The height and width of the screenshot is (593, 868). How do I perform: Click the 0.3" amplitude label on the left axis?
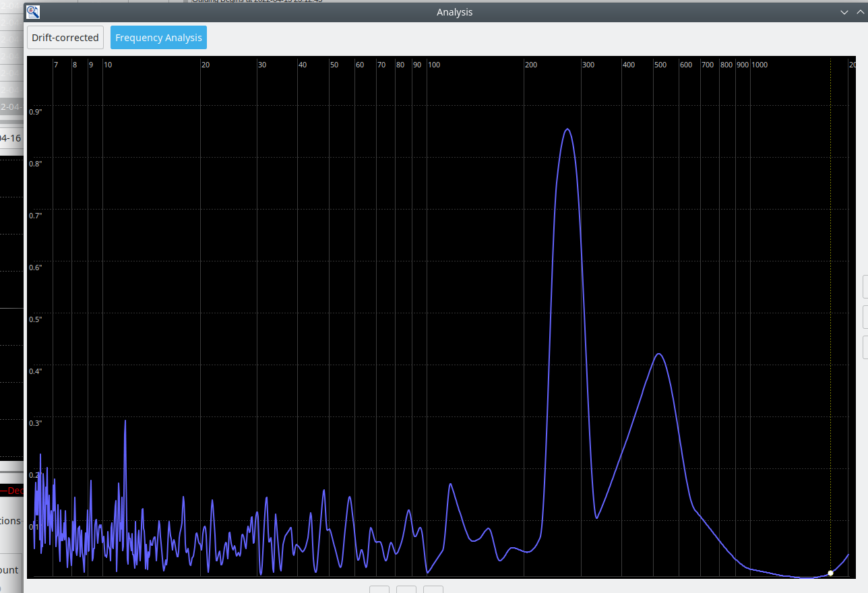[35, 423]
